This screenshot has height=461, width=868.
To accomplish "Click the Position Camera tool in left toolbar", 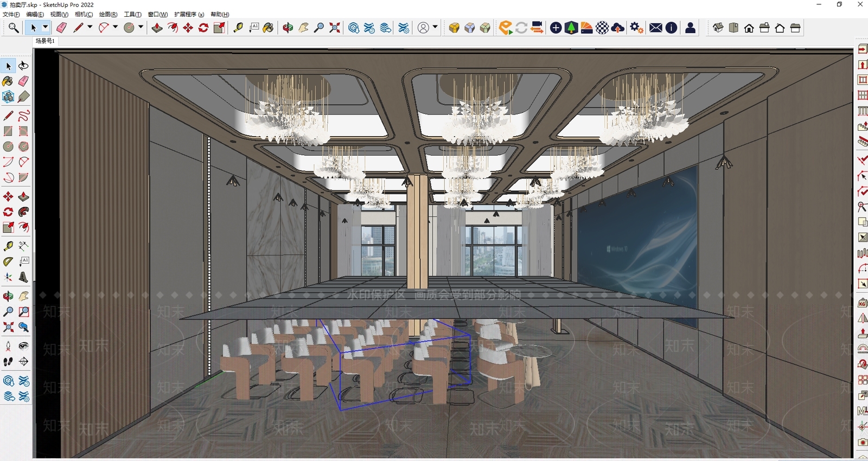I will click(x=8, y=345).
